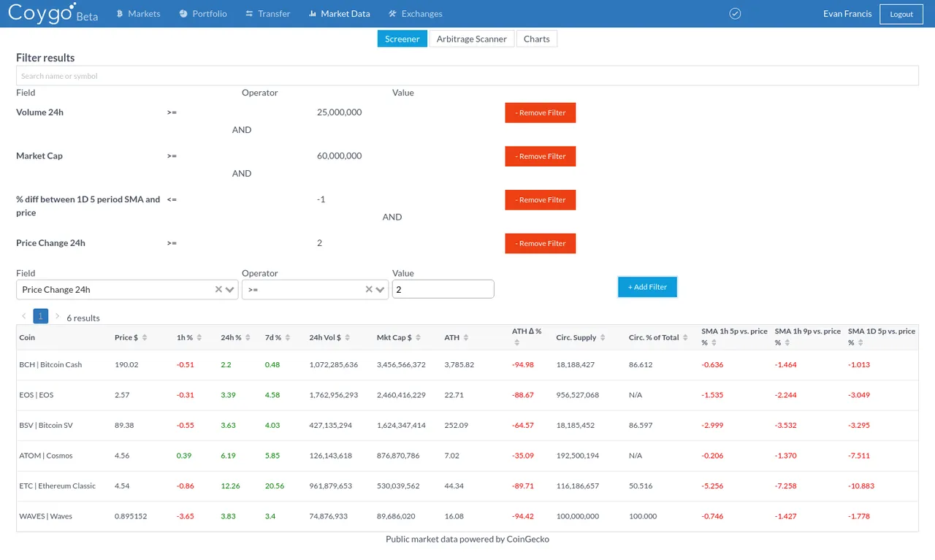Go to next results page arrow

(57, 316)
